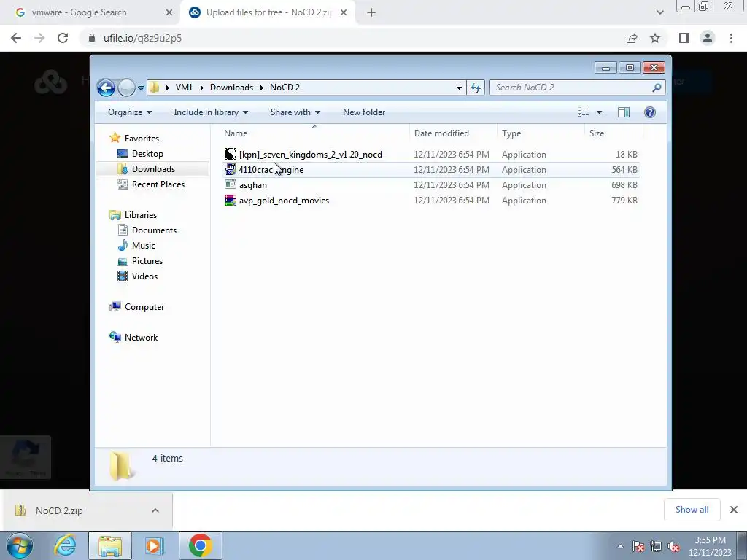Open the Include in library menu
Image resolution: width=747 pixels, height=560 pixels.
(211, 112)
